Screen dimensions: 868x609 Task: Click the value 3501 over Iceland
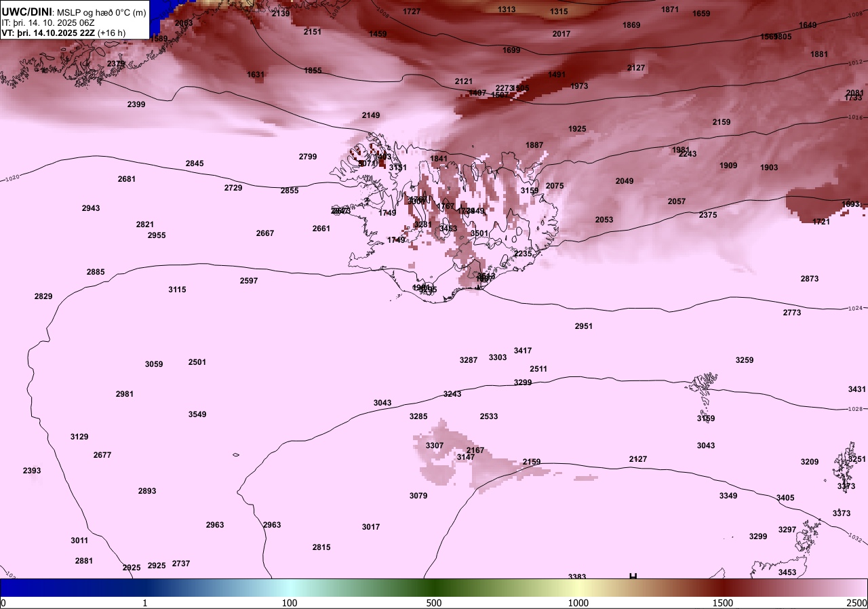pyautogui.click(x=479, y=233)
